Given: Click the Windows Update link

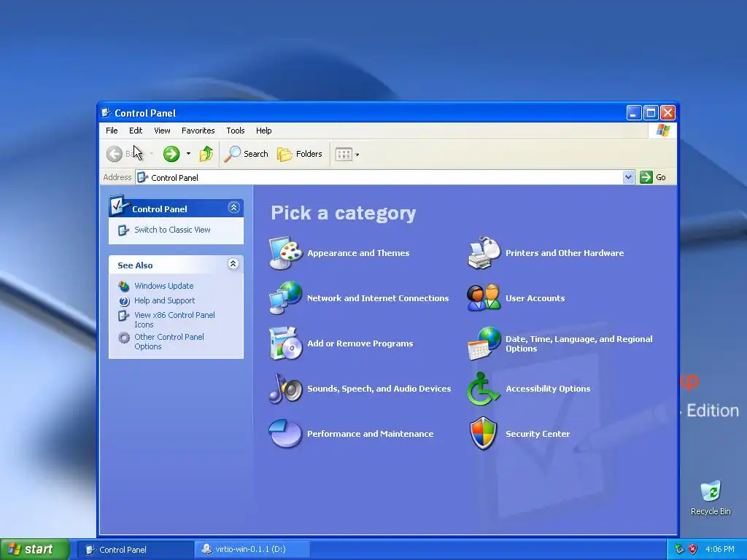Looking at the screenshot, I should coord(164,286).
